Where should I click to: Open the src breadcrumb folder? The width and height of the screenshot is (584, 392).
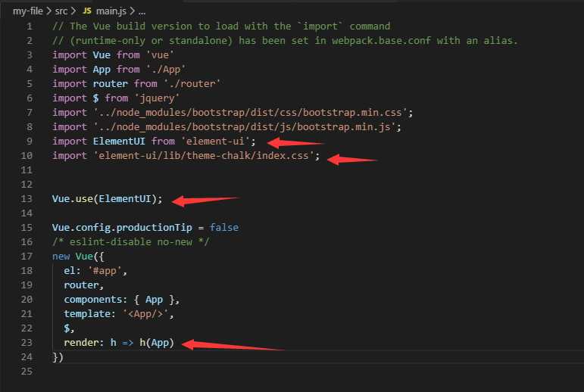(61, 11)
